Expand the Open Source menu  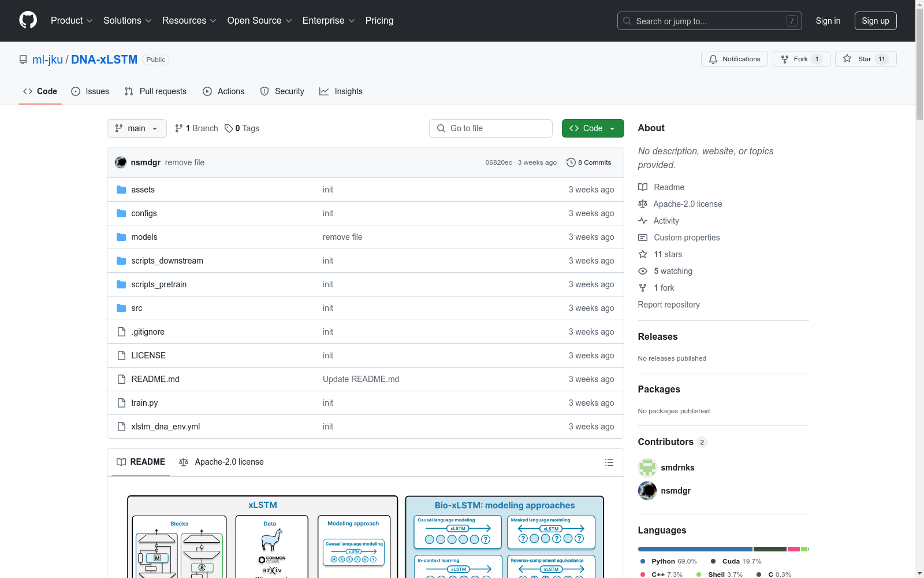click(x=260, y=21)
